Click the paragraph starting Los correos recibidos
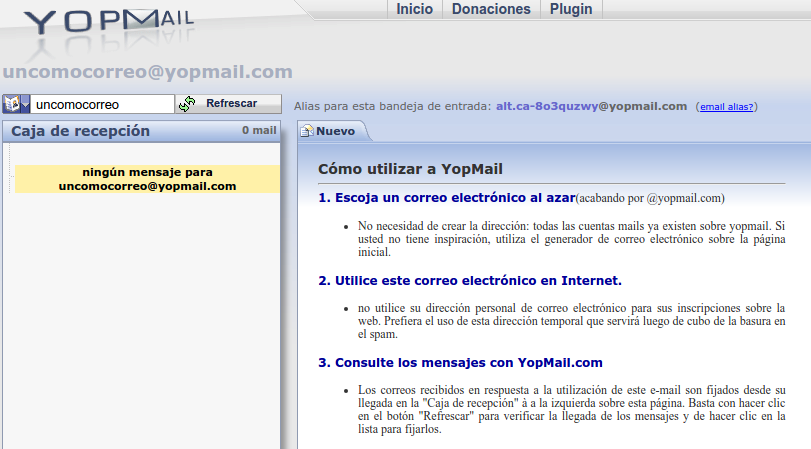 (x=572, y=410)
